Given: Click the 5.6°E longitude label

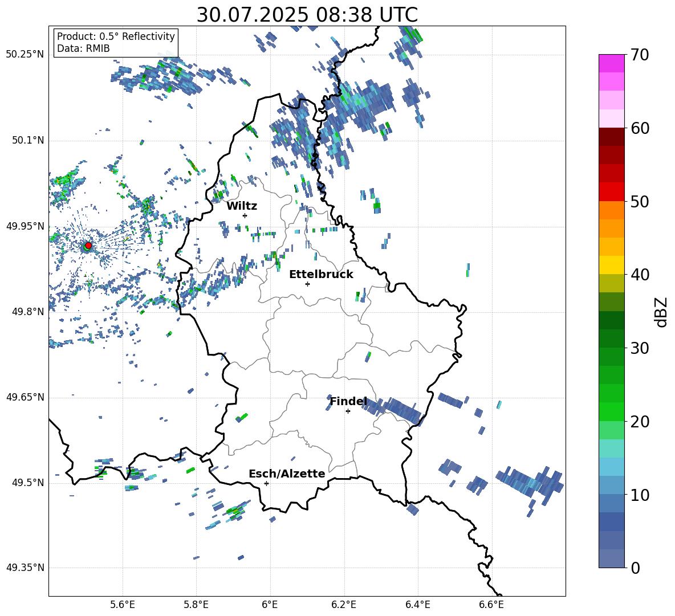Looking at the screenshot, I should click(x=123, y=605).
